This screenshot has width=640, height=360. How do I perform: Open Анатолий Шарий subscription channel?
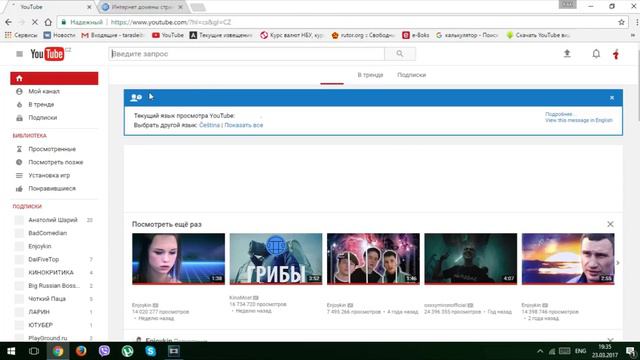point(54,220)
